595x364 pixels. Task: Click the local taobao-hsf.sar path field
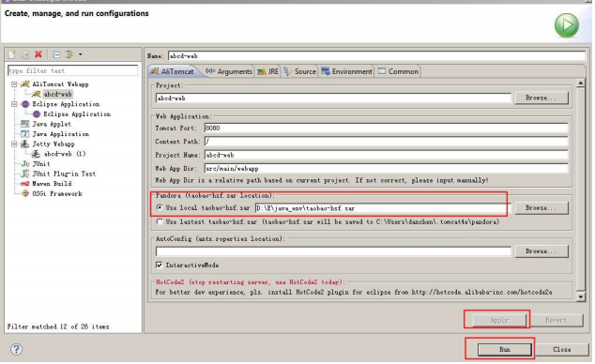(x=383, y=208)
